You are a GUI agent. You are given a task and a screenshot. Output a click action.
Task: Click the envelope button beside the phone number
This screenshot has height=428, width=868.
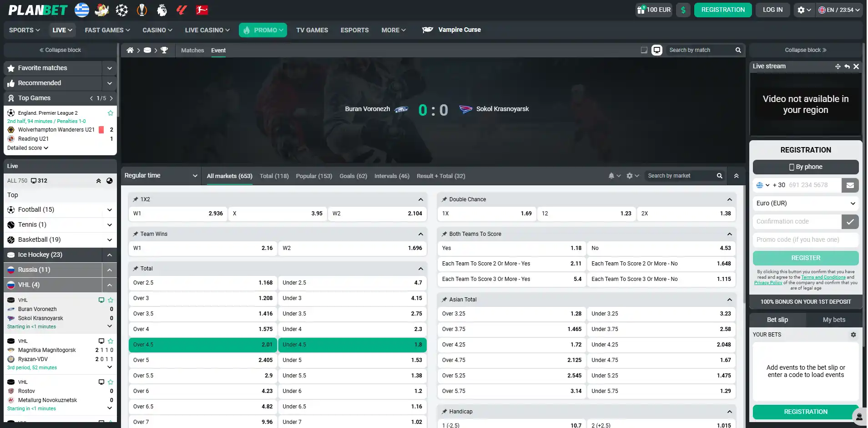850,185
